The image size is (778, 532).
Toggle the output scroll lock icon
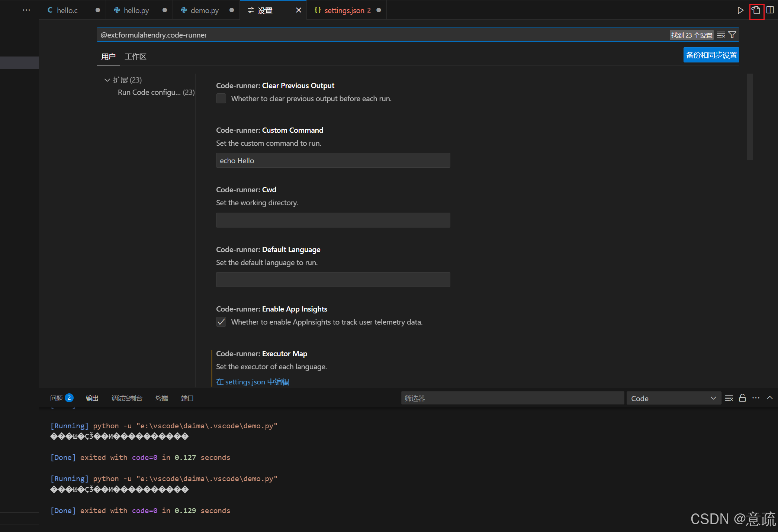coord(742,398)
